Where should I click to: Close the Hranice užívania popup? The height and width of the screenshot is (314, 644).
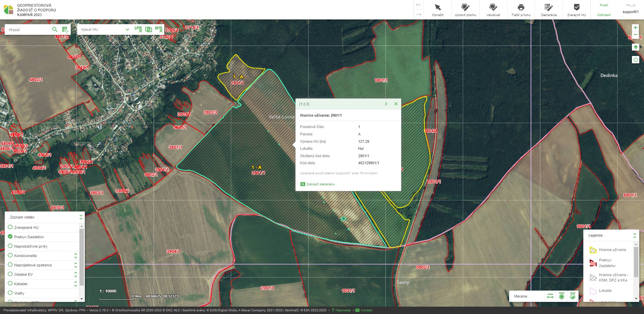pos(396,104)
